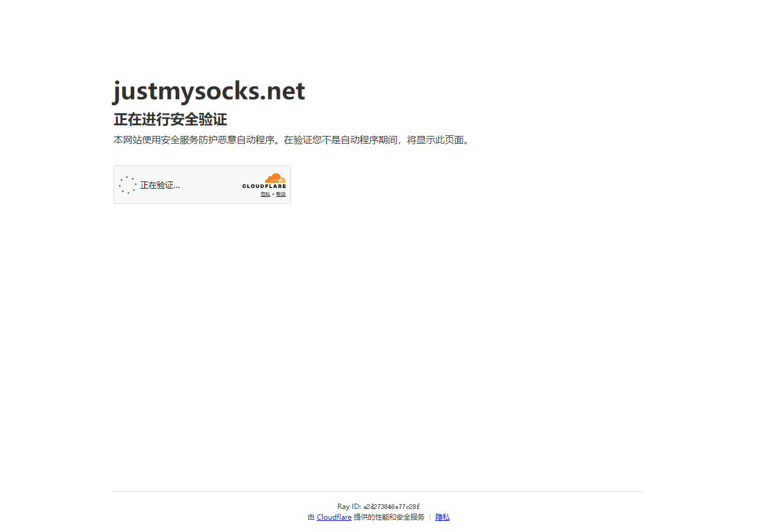Click the green spinning verification indicator

[127, 185]
